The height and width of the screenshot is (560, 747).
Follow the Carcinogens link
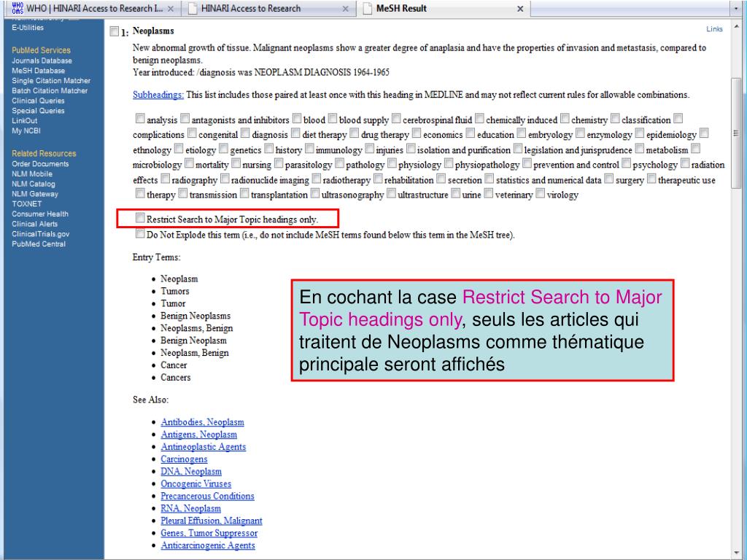[184, 459]
